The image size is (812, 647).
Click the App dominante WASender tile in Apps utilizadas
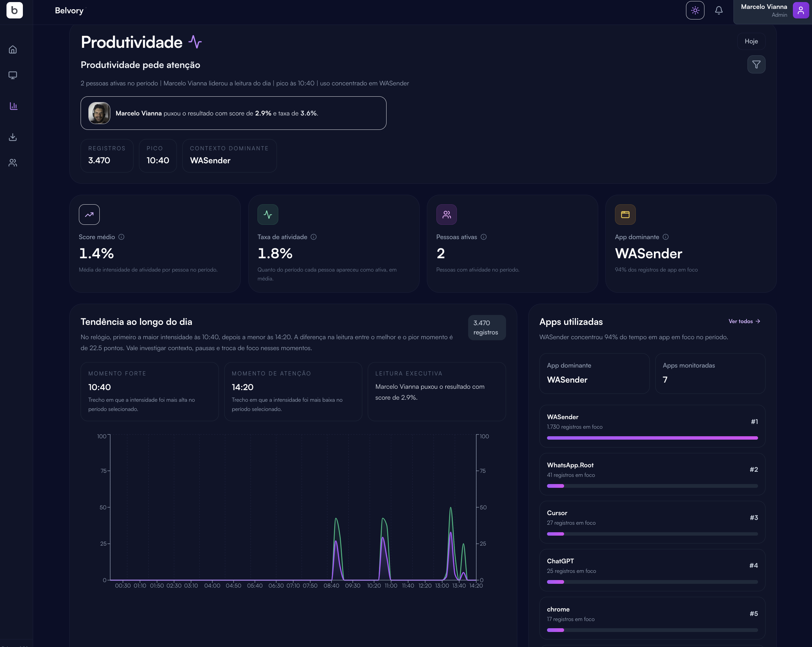pos(594,373)
